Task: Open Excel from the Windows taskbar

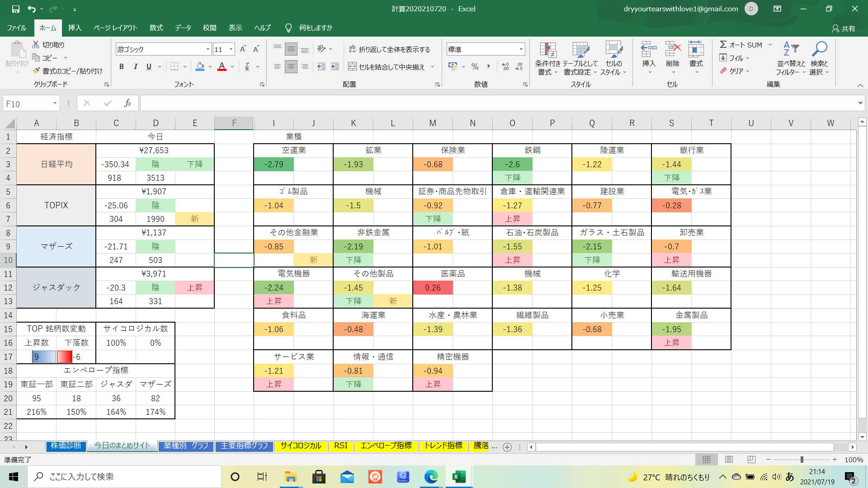Action: click(459, 477)
